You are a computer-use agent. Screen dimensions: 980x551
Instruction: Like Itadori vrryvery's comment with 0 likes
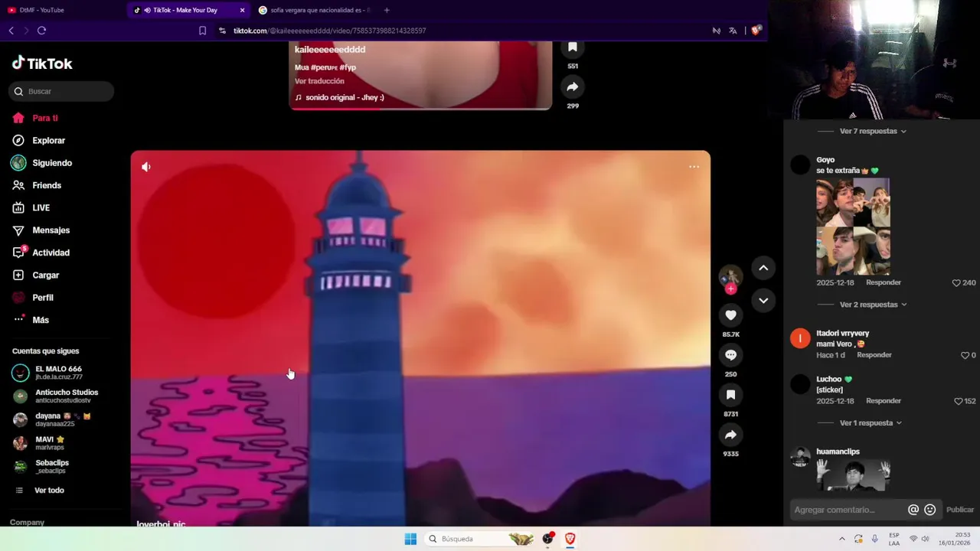coord(965,355)
